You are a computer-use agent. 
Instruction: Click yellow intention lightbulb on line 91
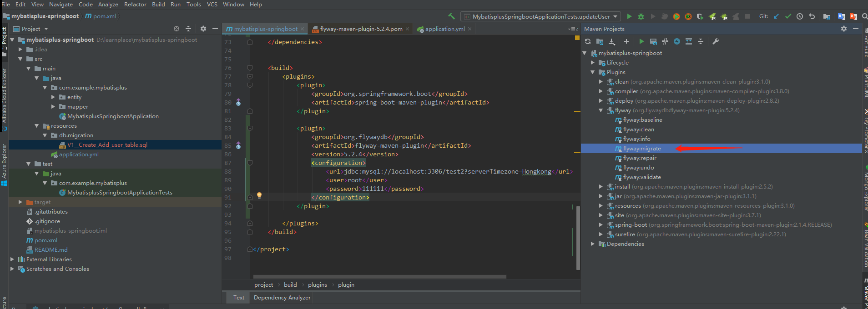(259, 195)
